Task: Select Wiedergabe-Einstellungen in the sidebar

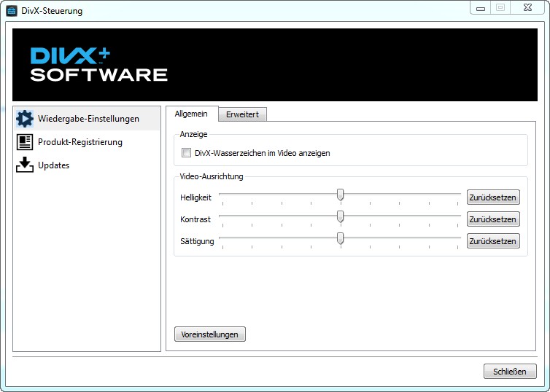Action: pos(87,119)
